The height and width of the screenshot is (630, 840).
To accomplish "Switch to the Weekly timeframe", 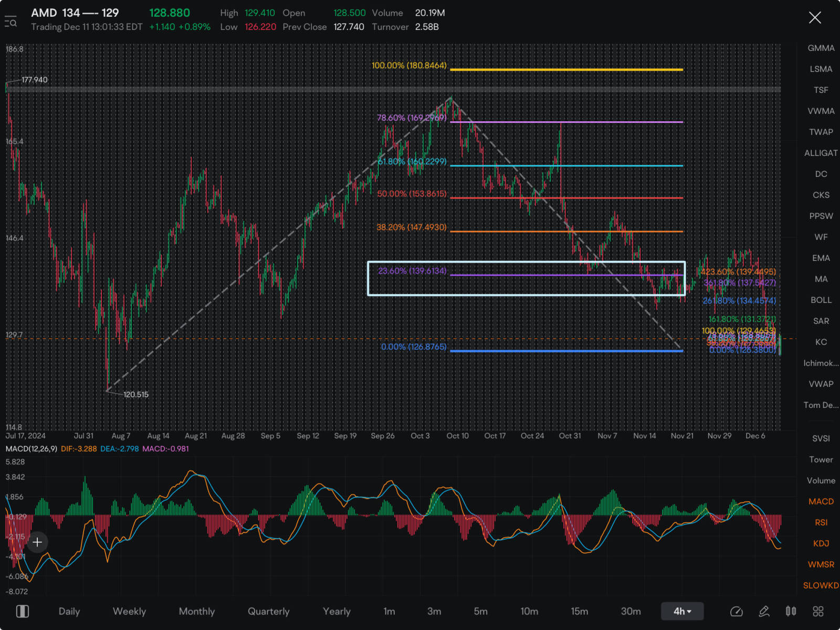I will tap(129, 611).
